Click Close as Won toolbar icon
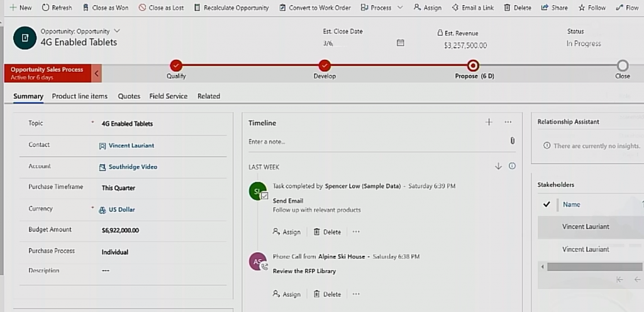Viewport: 644px width, 312px height. pos(86,8)
